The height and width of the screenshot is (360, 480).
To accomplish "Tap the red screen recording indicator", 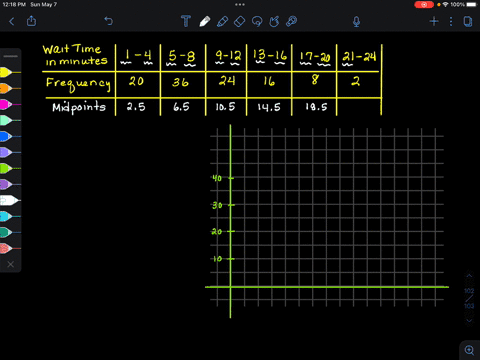I will tap(424, 5).
